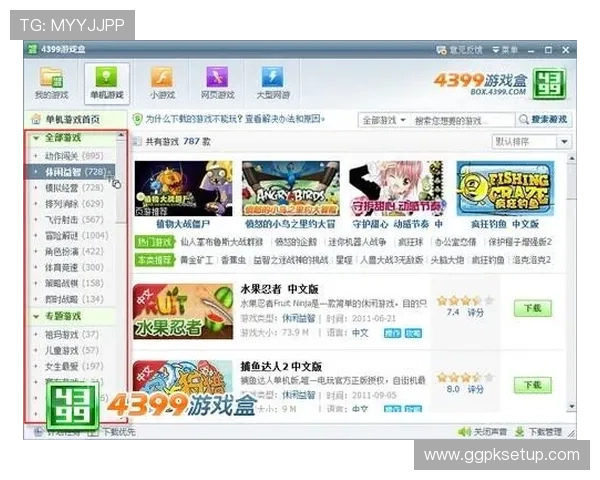Open 女生最爱 (197) special topic
600x480 pixels.
(74, 366)
